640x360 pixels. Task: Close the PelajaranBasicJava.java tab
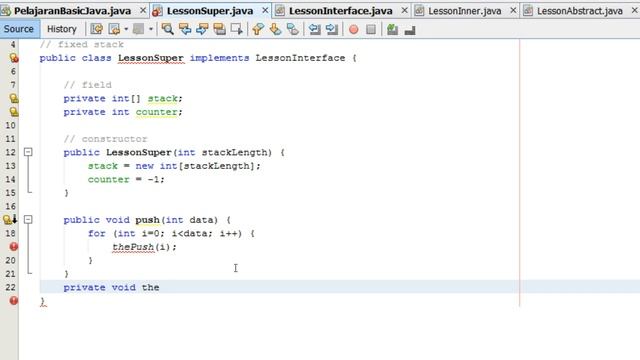point(143,10)
